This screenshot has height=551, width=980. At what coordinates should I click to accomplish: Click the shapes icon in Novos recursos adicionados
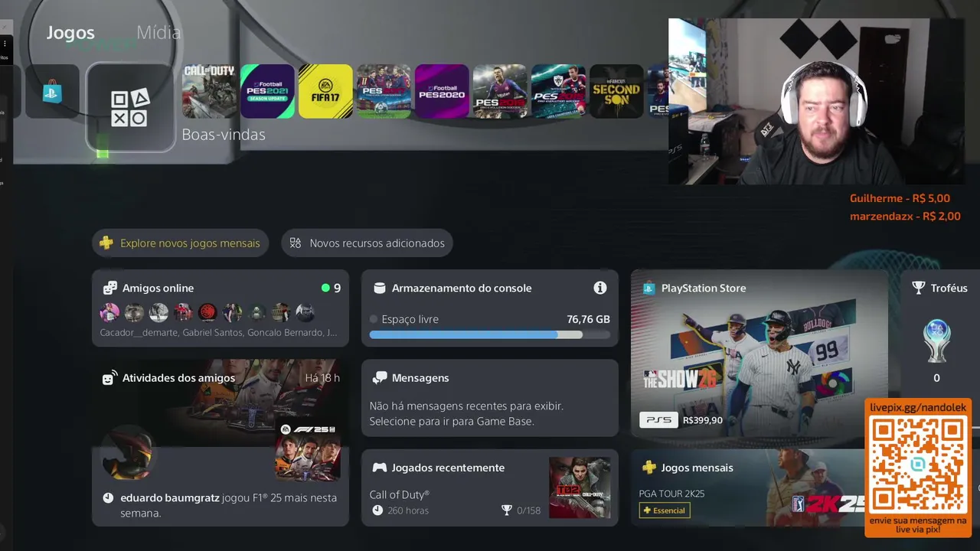point(295,243)
